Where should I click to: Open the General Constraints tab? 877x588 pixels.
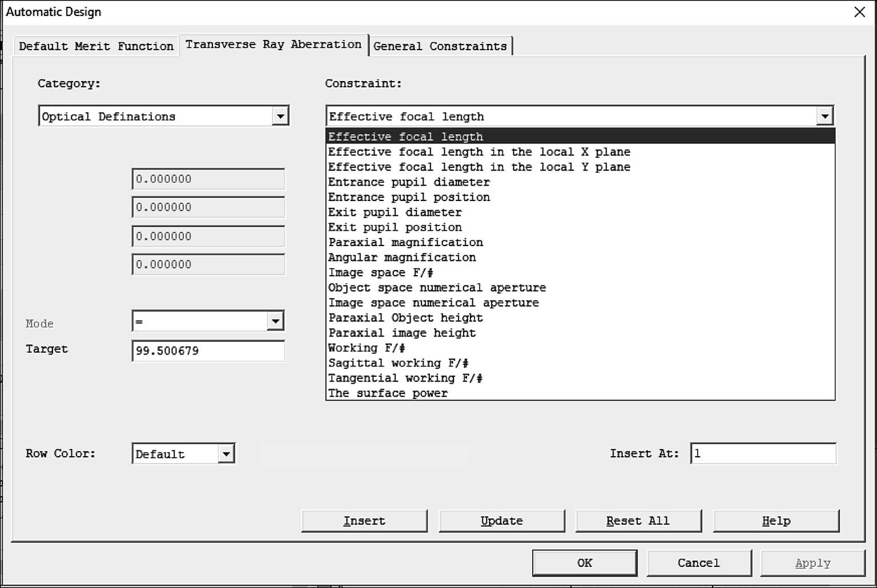(x=440, y=46)
